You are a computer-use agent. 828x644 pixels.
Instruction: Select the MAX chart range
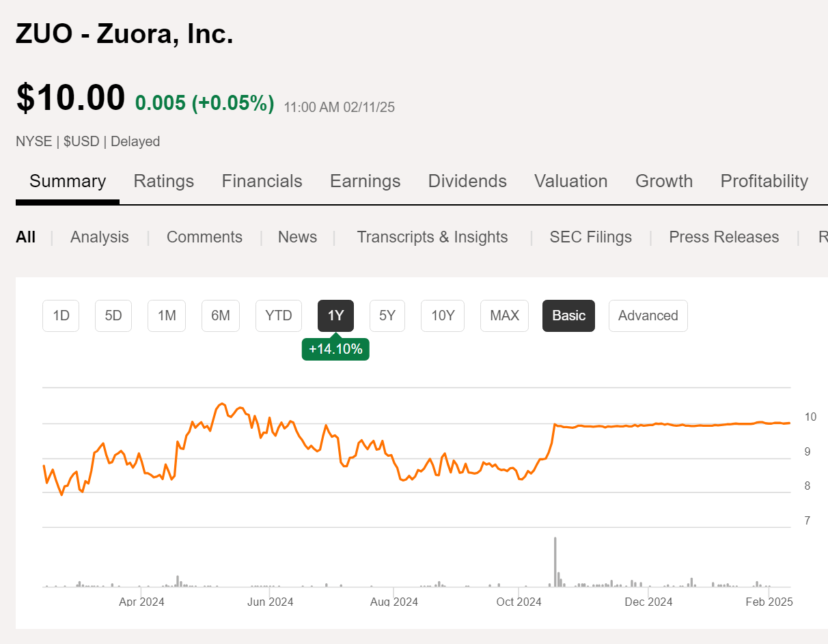coord(504,316)
